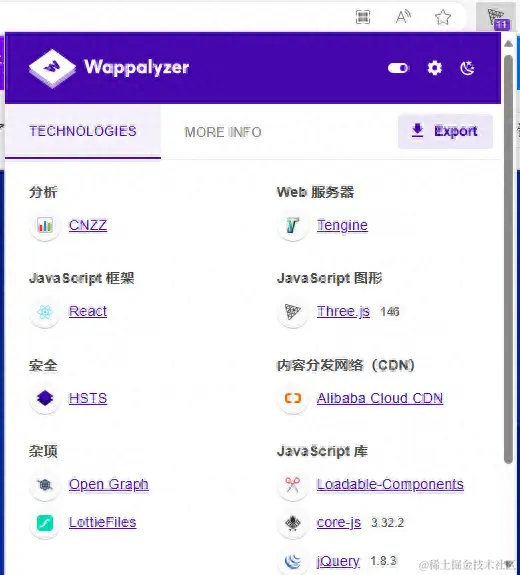Open the Loadable-Components link

[x=390, y=484]
